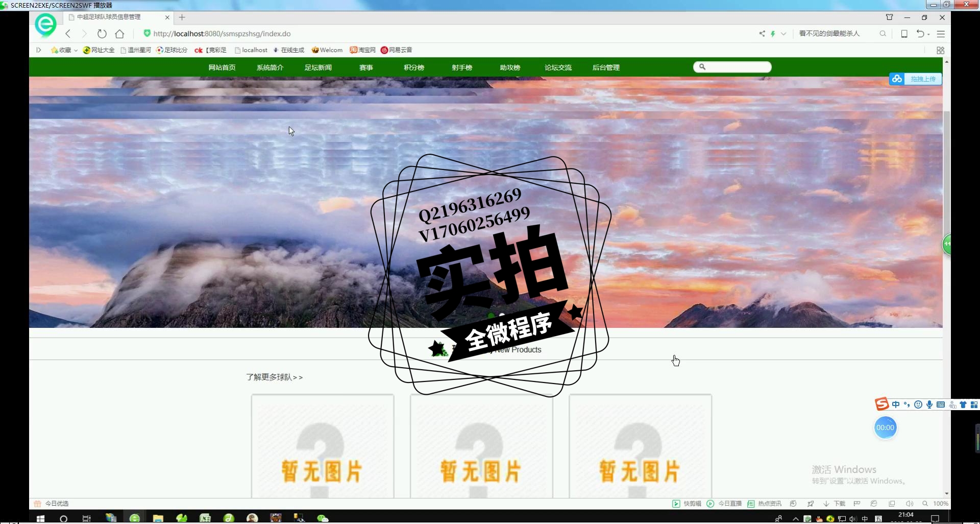Open the browser hamburger menu
This screenshot has width=980, height=524.
coord(941,34)
